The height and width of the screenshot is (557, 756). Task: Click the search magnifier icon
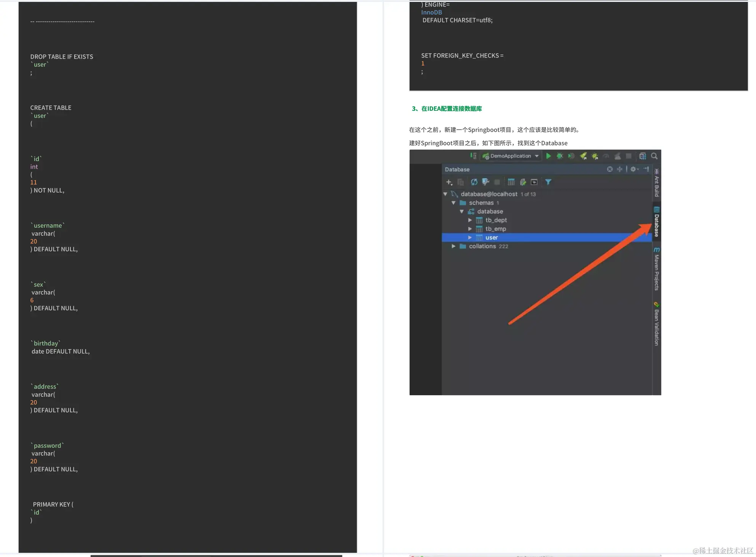(x=654, y=156)
